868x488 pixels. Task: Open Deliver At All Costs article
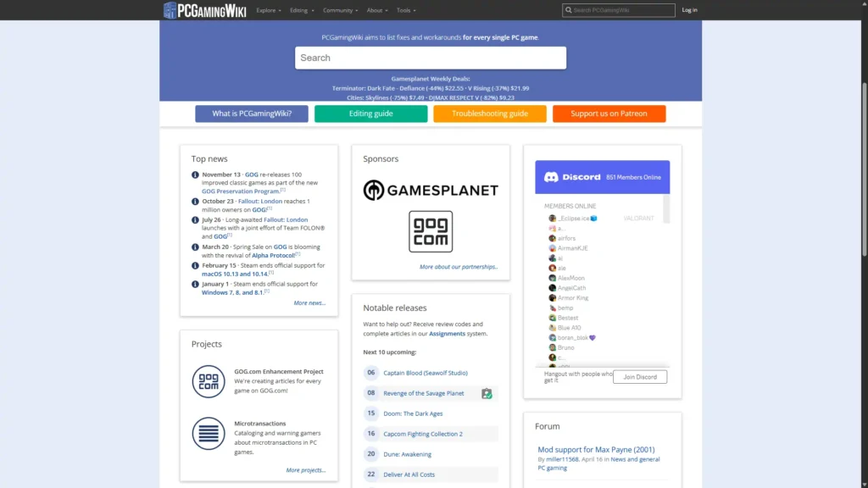409,474
